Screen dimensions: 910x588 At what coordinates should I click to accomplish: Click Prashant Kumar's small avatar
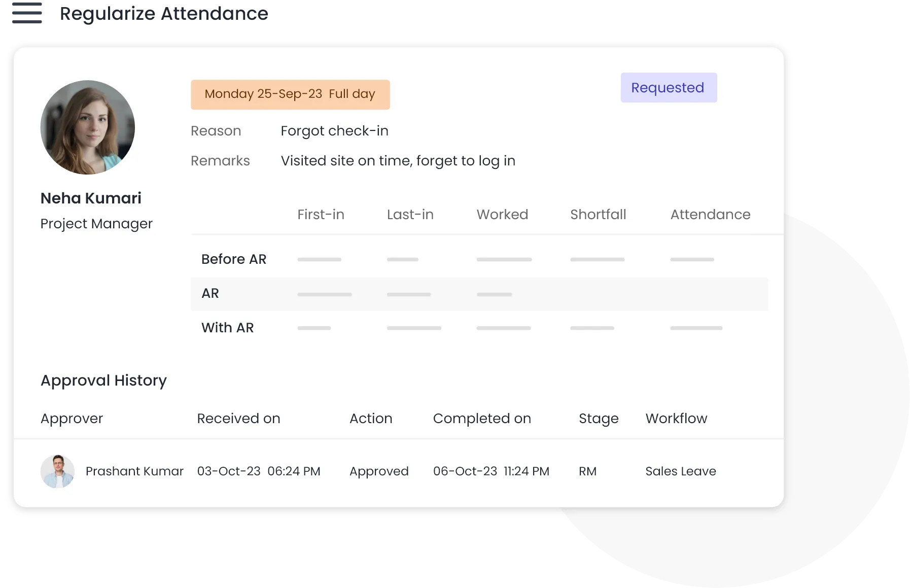57,471
